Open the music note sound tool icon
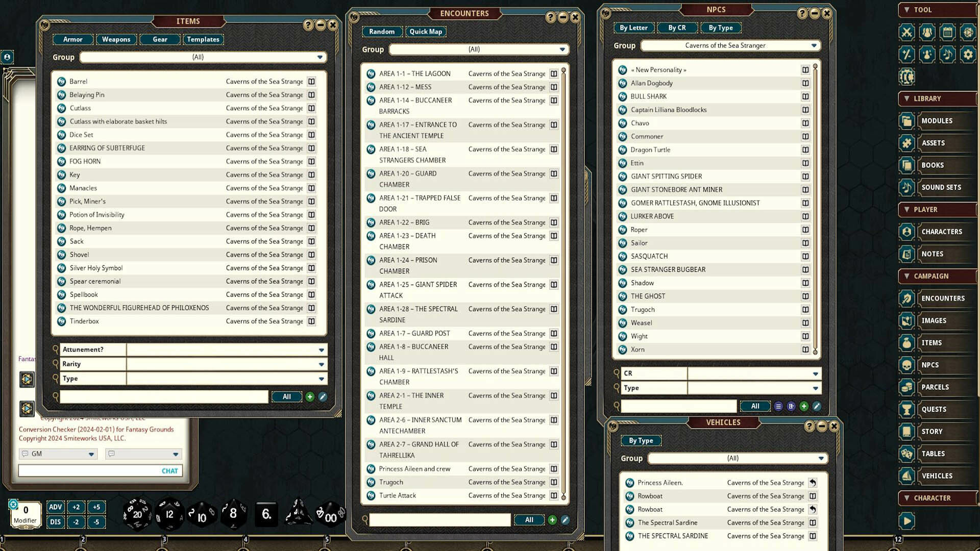 point(947,55)
